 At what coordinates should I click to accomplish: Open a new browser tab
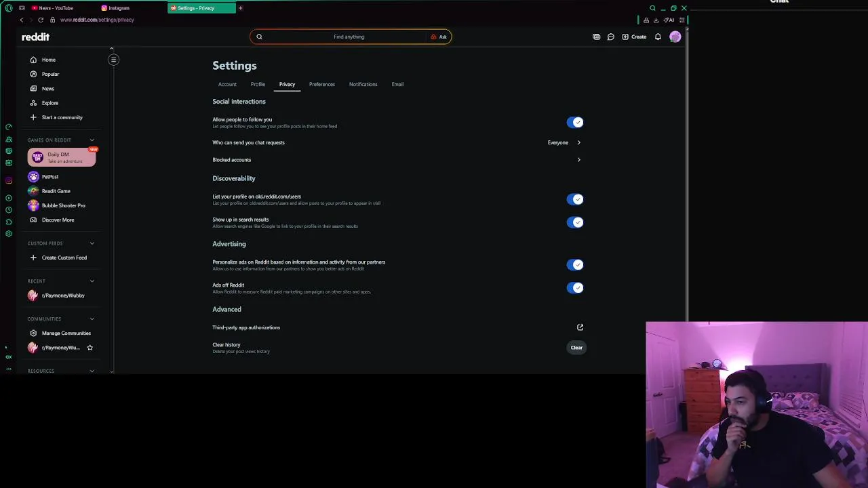(x=240, y=8)
